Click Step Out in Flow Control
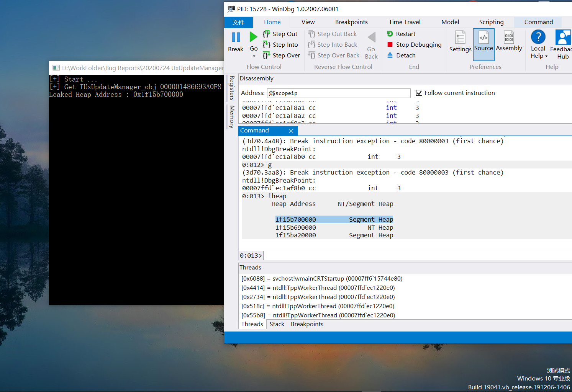572x392 pixels. pos(280,34)
